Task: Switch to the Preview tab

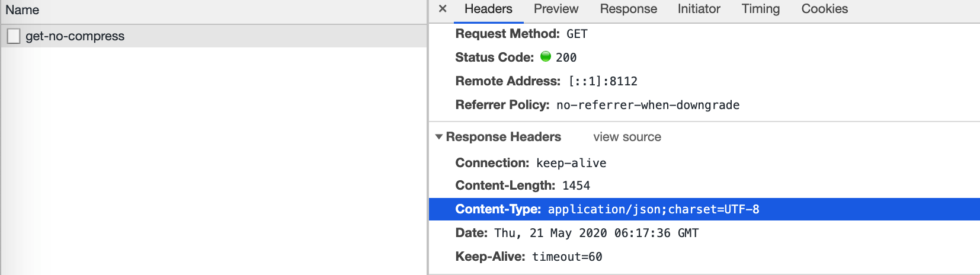Action: 556,9
